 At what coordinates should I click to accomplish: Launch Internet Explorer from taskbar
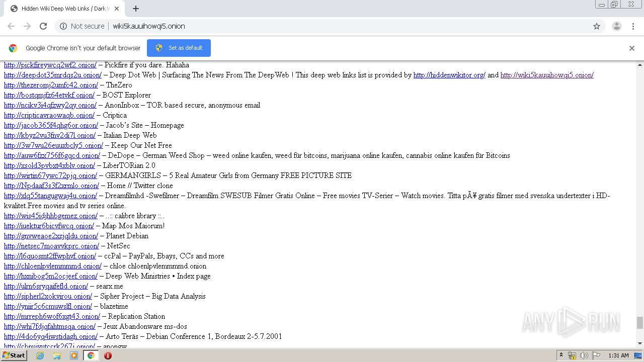point(40,355)
